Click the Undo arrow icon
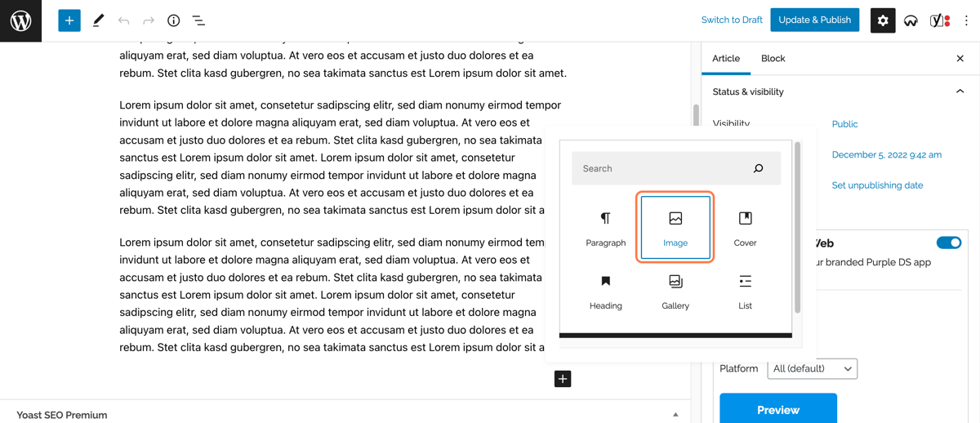Image resolution: width=980 pixels, height=423 pixels. click(123, 20)
